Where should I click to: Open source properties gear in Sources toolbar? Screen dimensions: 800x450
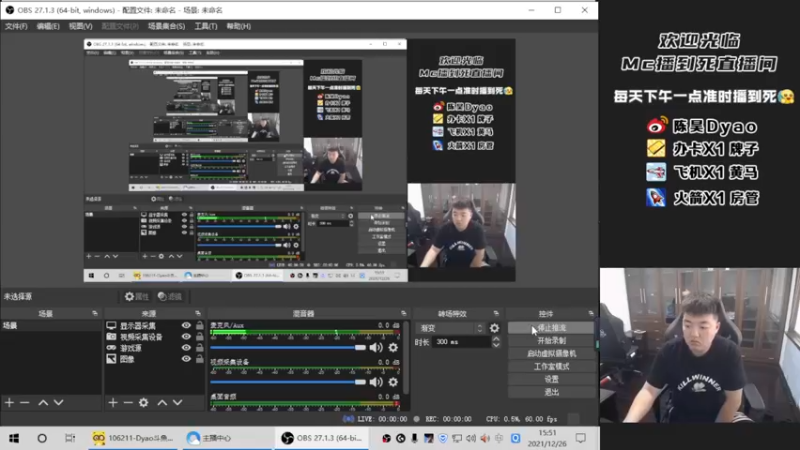coord(144,403)
